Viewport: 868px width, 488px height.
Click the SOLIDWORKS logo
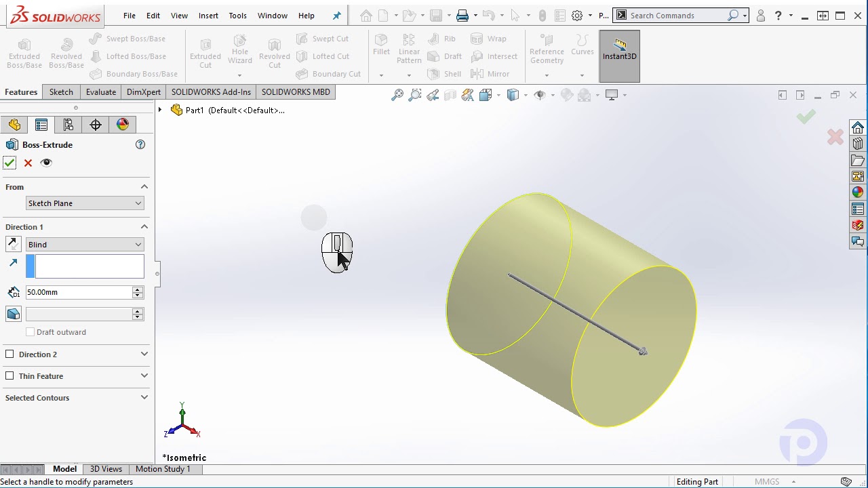pyautogui.click(x=56, y=16)
